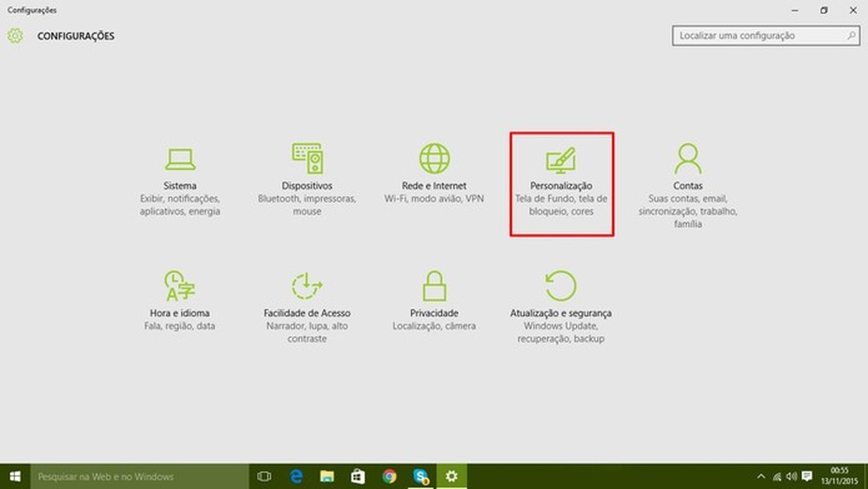Open Task View in the taskbar
The width and height of the screenshot is (868, 489).
pyautogui.click(x=265, y=477)
